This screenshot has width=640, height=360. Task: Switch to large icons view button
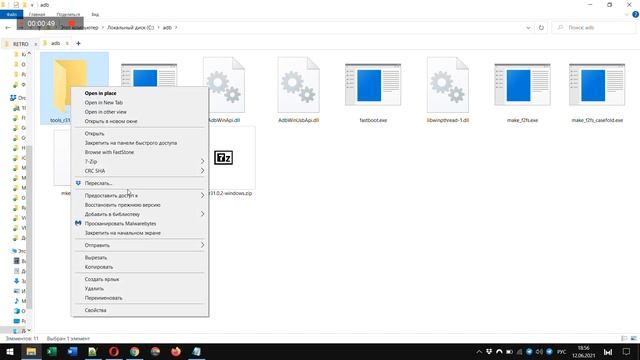click(x=634, y=338)
